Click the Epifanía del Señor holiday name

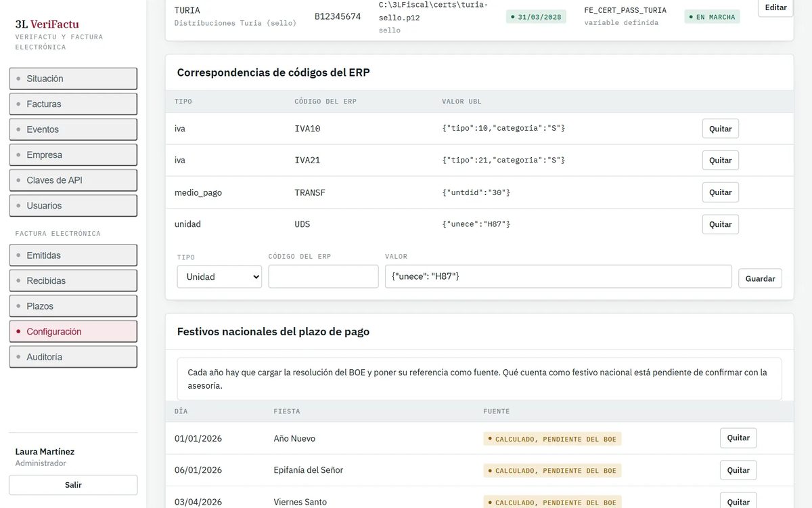click(309, 470)
